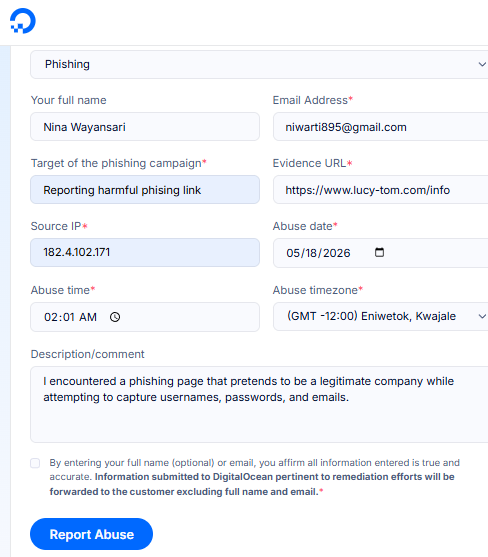The height and width of the screenshot is (557, 488).
Task: Click the DigitalOcean logo icon
Action: (23, 21)
